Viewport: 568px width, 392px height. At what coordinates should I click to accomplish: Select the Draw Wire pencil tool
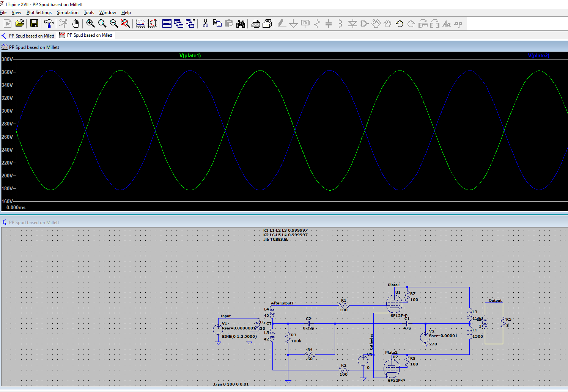[x=282, y=24]
